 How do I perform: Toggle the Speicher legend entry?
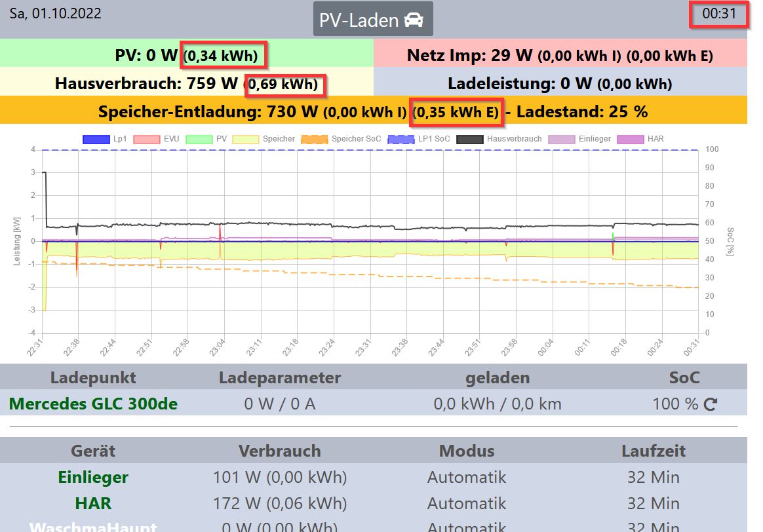pyautogui.click(x=264, y=139)
